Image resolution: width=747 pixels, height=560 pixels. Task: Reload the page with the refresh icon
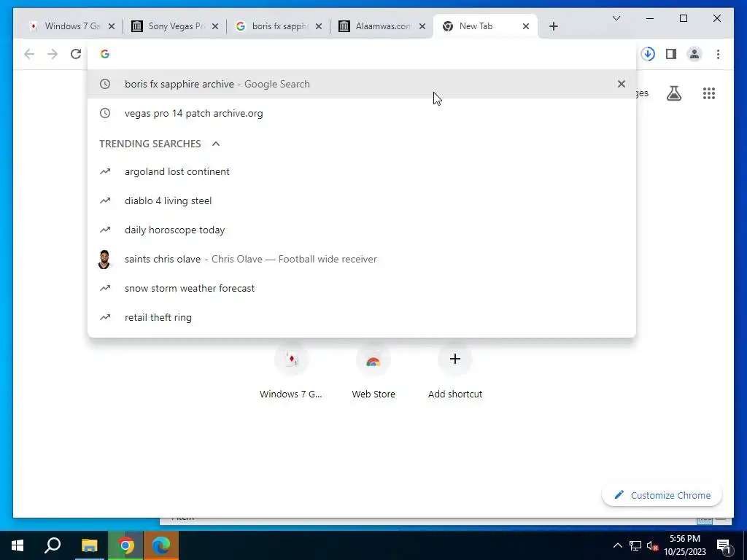click(x=76, y=54)
